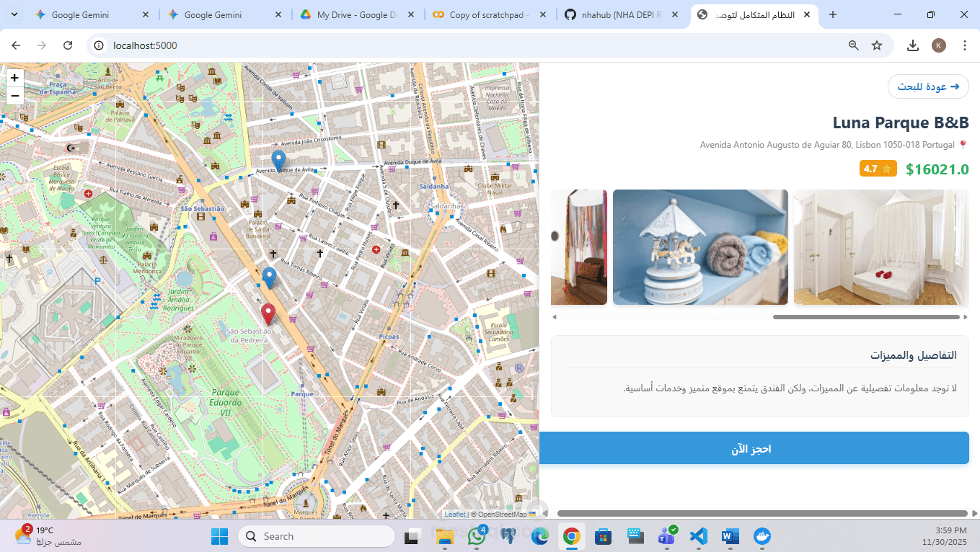Switch to the Copy of scratchpad tab
The image size is (980, 552).
pos(490,14)
